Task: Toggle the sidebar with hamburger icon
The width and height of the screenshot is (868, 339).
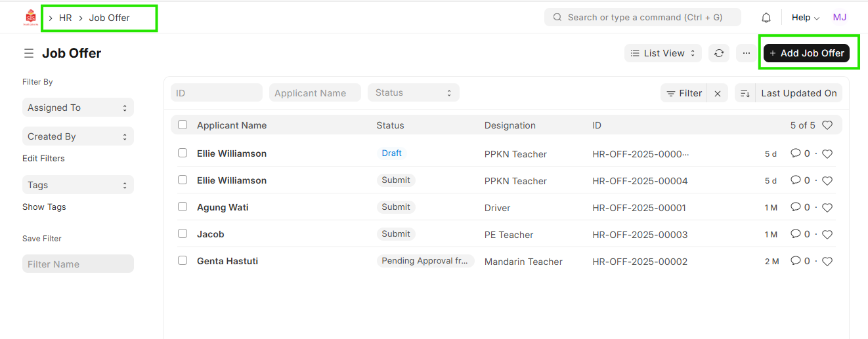Action: point(29,53)
